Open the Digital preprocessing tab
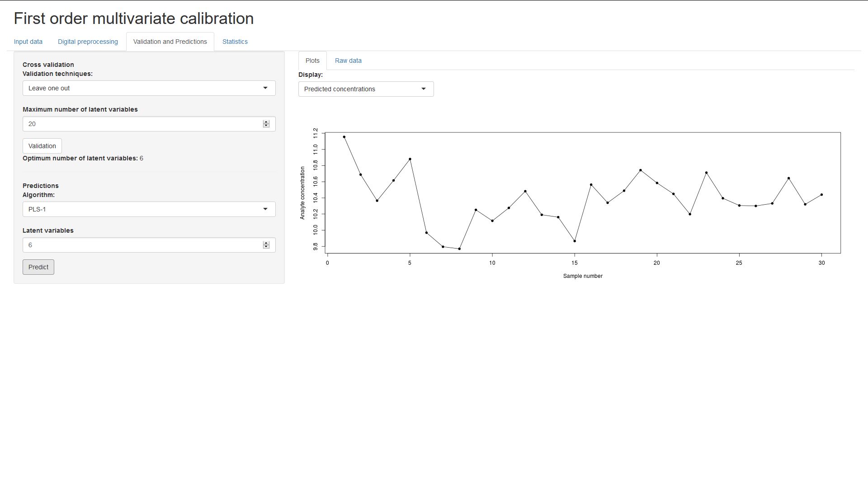Image resolution: width=868 pixels, height=488 pixels. 88,42
